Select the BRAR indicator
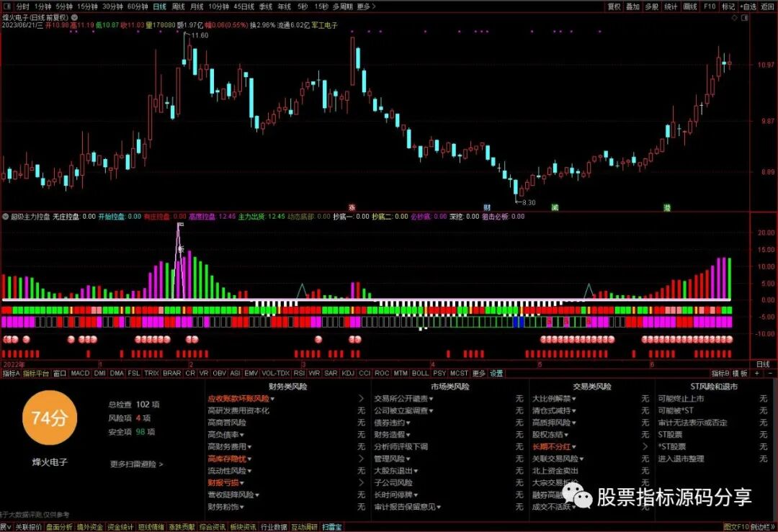This screenshot has width=778, height=532. point(172,373)
